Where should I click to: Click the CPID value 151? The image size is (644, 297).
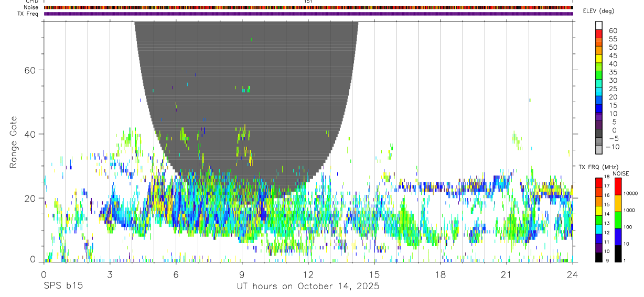click(x=308, y=2)
